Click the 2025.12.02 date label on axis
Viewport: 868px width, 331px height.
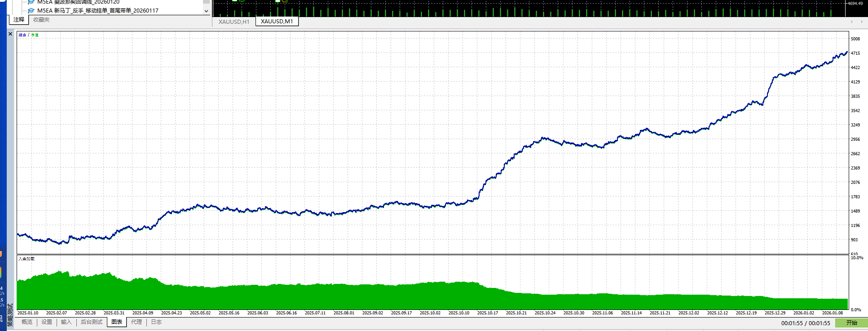[x=689, y=313]
